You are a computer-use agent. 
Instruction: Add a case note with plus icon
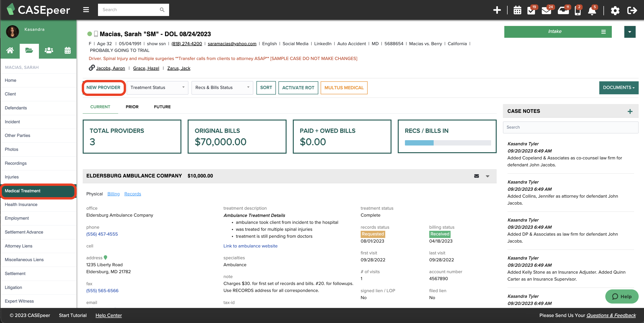[x=630, y=111]
